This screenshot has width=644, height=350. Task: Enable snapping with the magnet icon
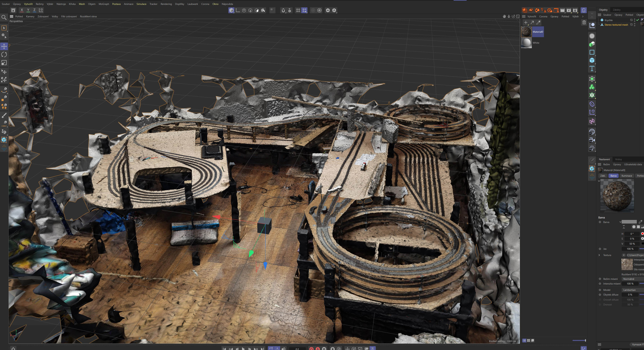[283, 10]
